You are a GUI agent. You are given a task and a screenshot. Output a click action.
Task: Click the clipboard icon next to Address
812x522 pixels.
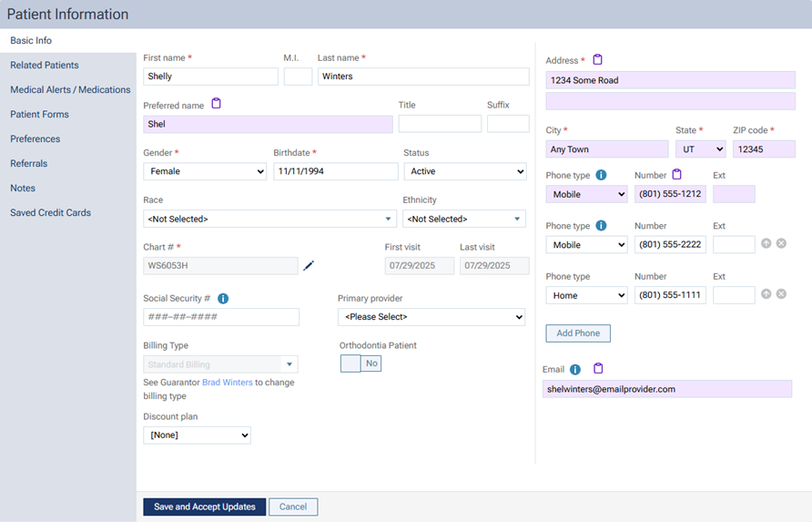[598, 60]
